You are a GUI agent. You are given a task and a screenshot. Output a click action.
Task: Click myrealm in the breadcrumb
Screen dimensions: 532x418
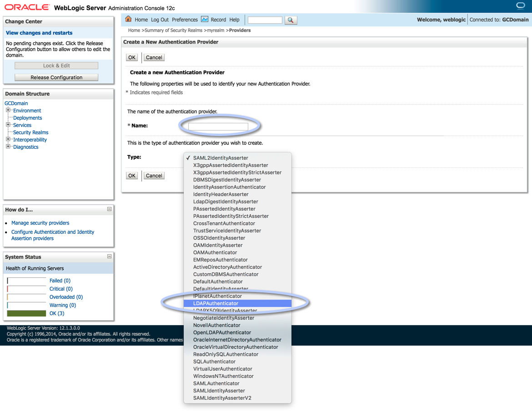point(216,30)
